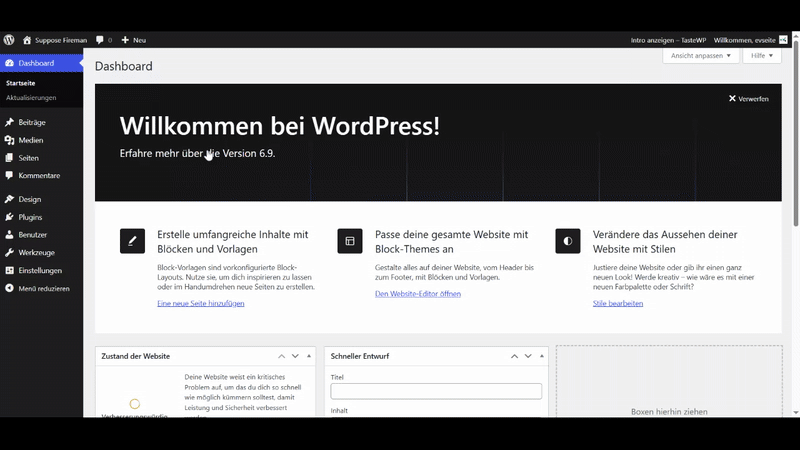Expand Ansicht anpassen options

701,56
